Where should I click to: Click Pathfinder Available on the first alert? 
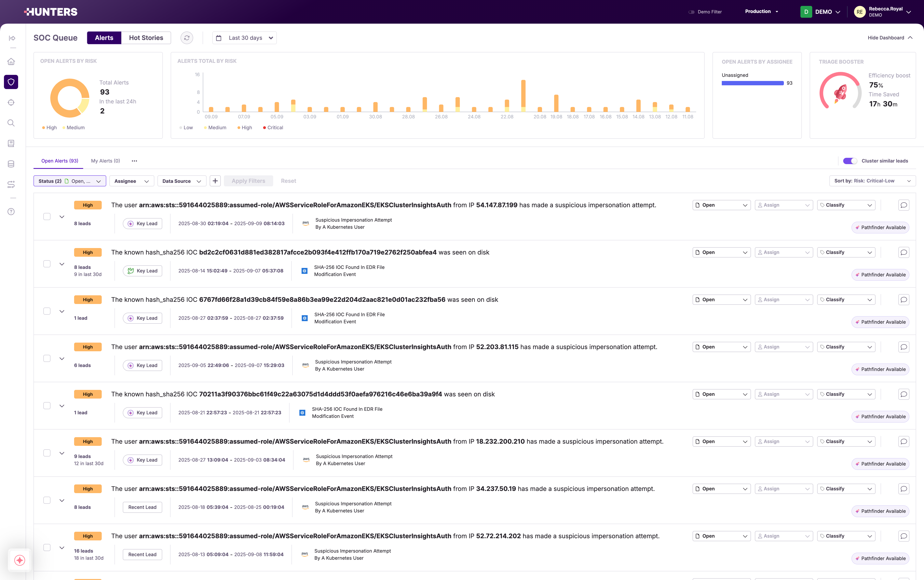[x=880, y=228]
